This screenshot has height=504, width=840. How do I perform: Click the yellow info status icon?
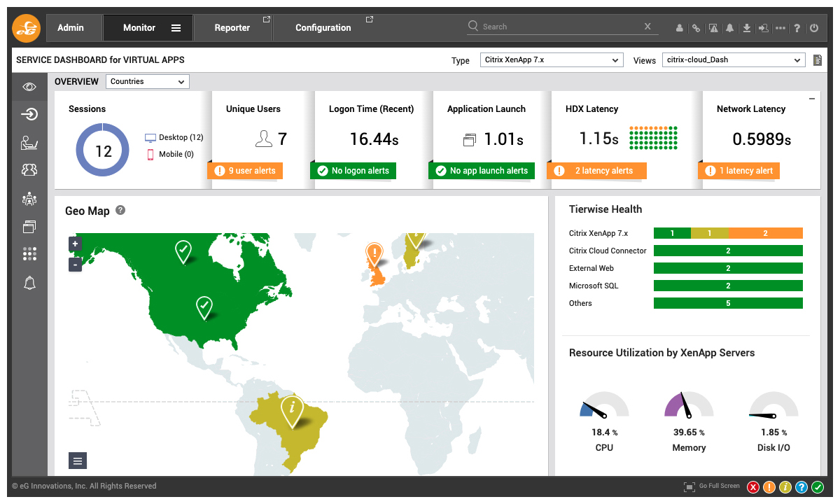tap(785, 487)
